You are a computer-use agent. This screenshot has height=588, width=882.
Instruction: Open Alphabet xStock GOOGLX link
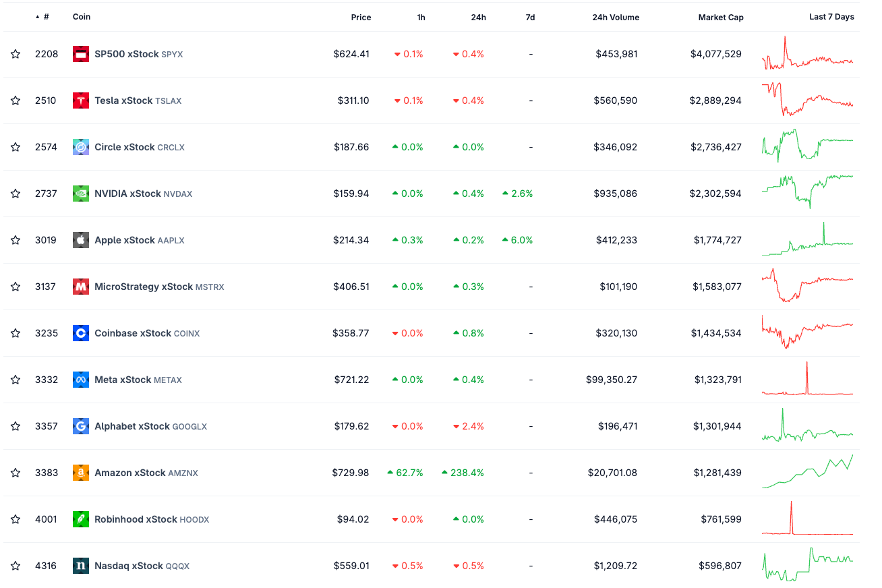coord(150,426)
